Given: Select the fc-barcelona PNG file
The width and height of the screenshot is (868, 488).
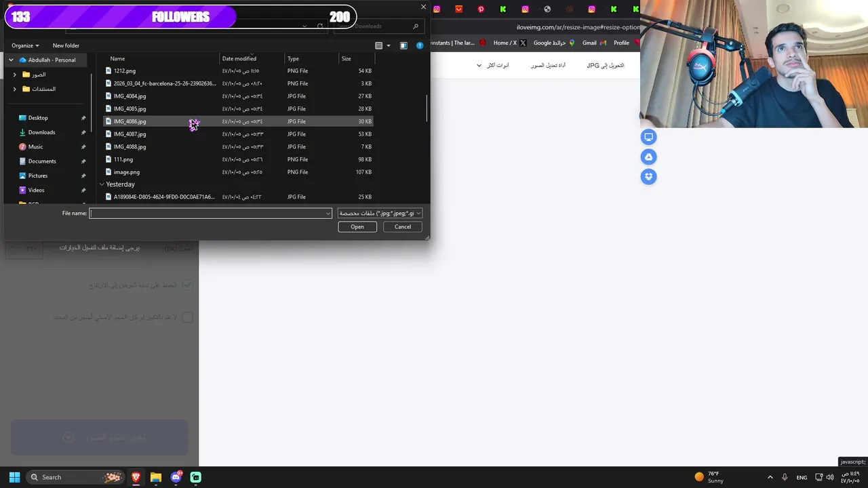Looking at the screenshot, I should point(237,83).
